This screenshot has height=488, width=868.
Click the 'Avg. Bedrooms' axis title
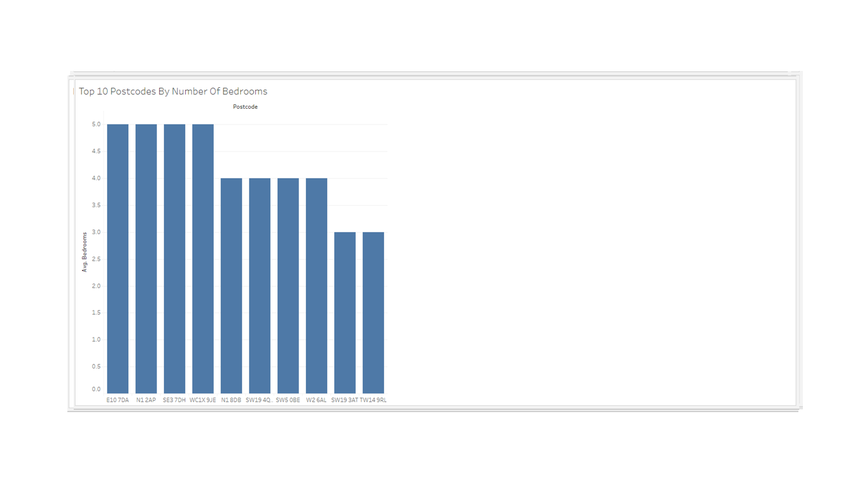point(84,252)
